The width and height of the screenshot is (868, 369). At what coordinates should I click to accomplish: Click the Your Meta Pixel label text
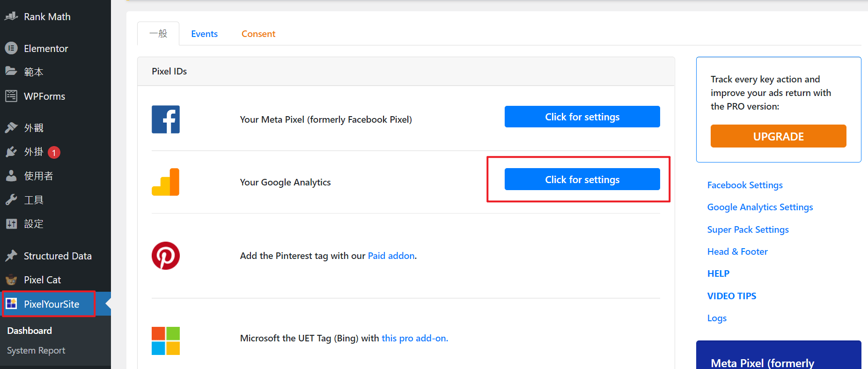pos(326,119)
